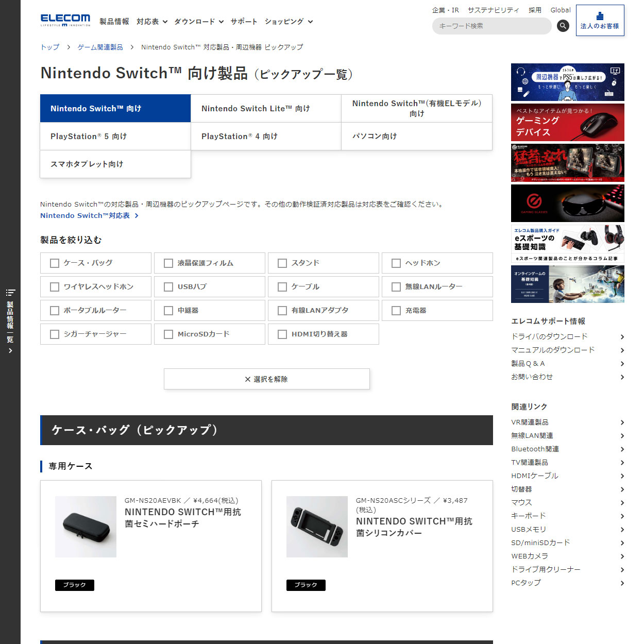Screen dimensions: 644x644
Task: Open the corporate customers building icon button
Action: (600, 21)
